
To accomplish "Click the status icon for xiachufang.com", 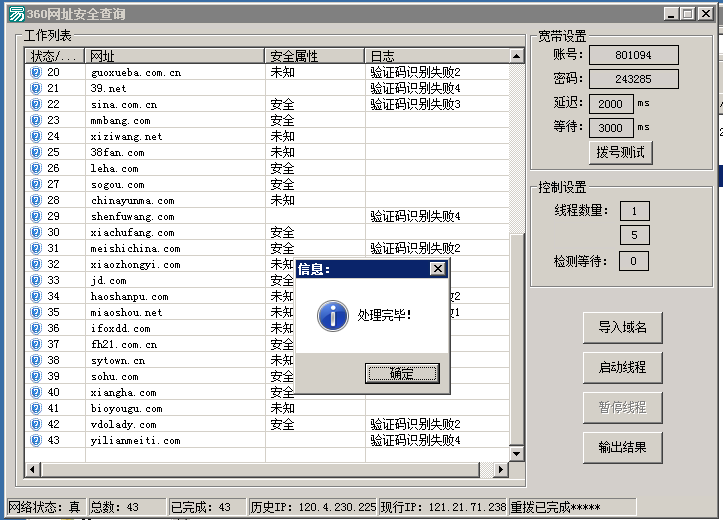I will coord(36,232).
